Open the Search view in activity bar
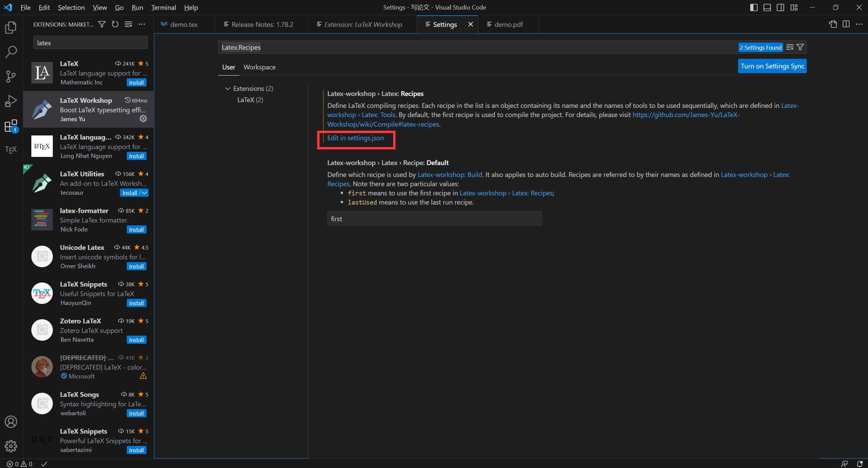Viewport: 868px width, 468px height. (11, 52)
